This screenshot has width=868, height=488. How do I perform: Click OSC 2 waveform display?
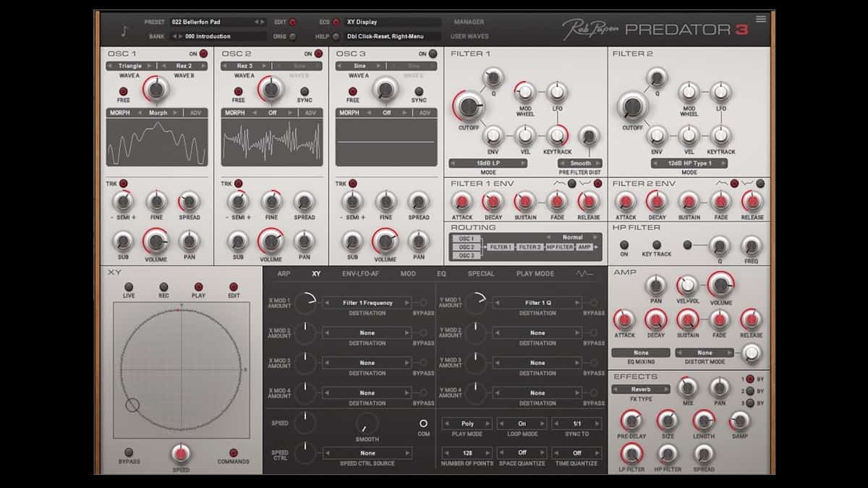[x=271, y=143]
